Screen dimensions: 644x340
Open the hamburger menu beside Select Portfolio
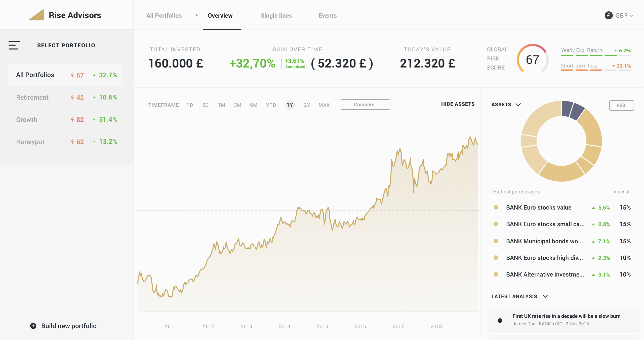coord(14,45)
